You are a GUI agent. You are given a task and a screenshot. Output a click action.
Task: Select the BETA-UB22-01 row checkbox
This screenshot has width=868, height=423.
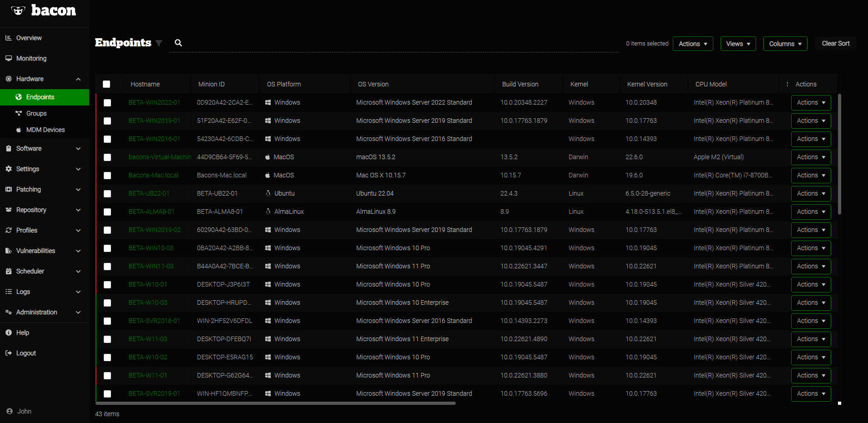(107, 194)
